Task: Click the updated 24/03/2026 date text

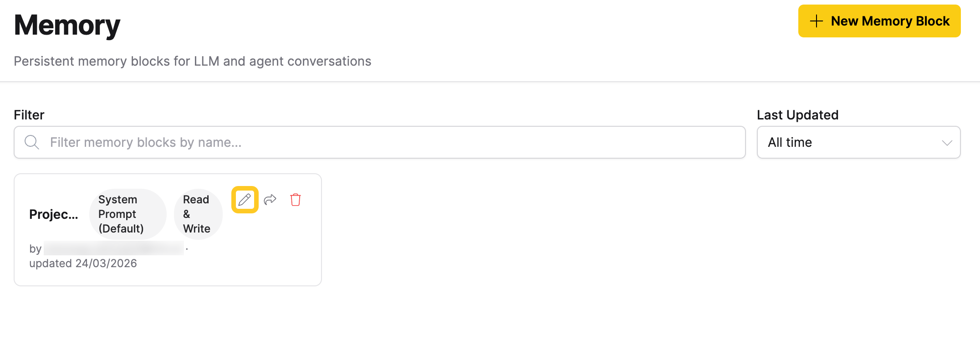Action: (x=83, y=263)
